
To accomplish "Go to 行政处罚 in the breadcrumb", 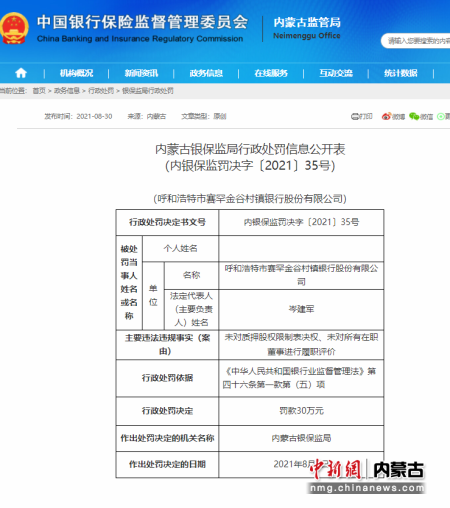I will (x=101, y=91).
